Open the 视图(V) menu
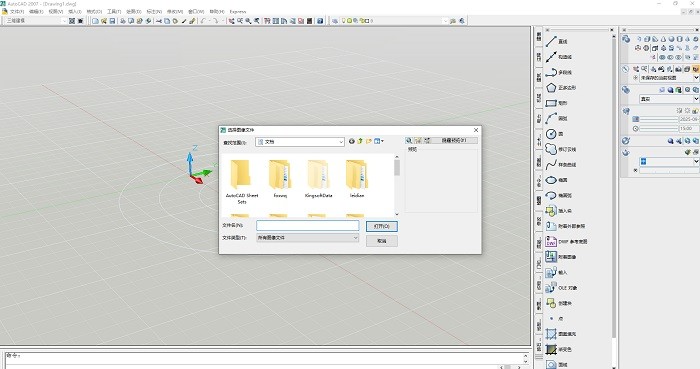Image resolution: width=700 pixels, height=369 pixels. click(56, 12)
